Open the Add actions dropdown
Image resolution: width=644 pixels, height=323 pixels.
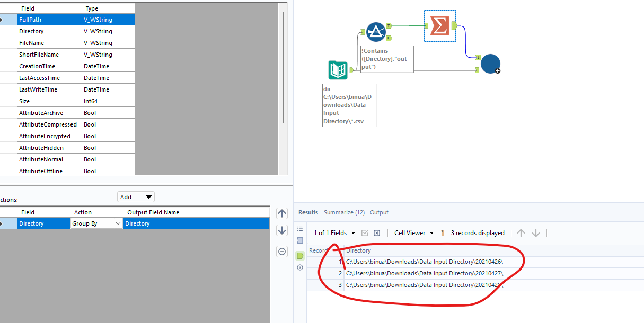[135, 196]
